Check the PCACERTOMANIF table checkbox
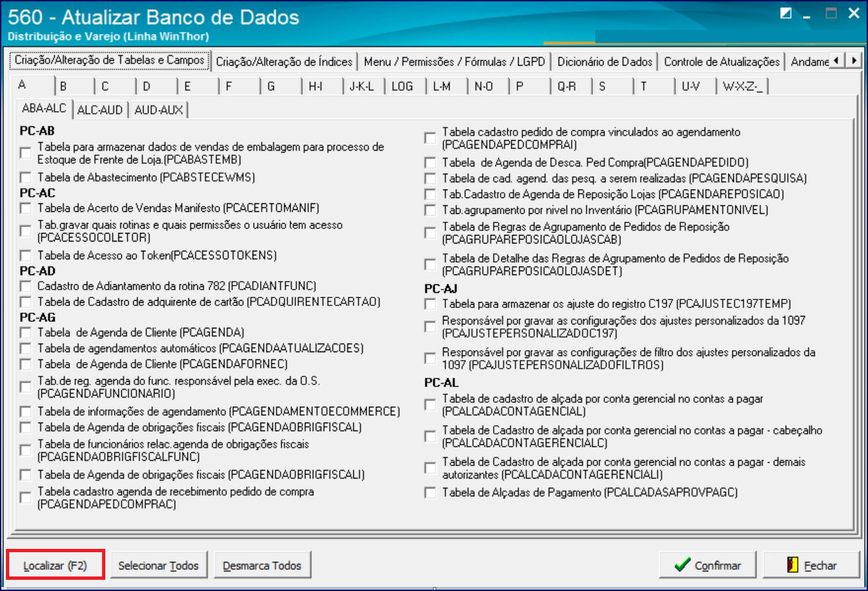 point(26,209)
